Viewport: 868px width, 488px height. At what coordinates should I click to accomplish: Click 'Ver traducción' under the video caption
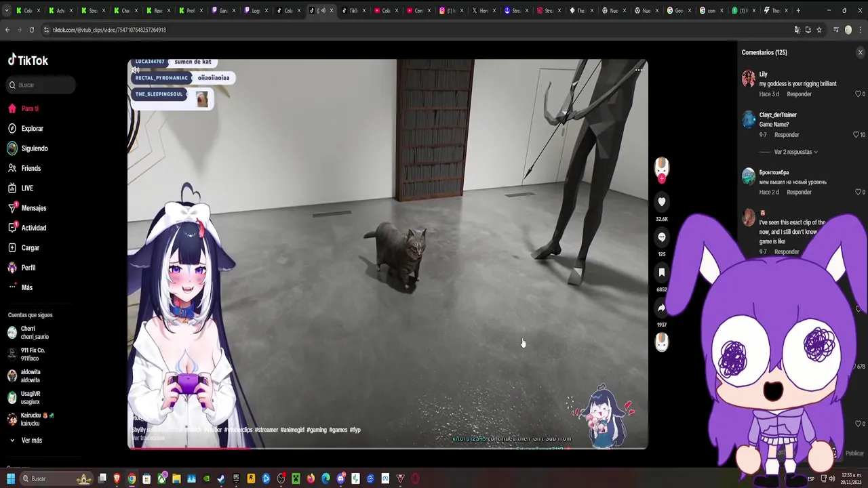coord(148,438)
